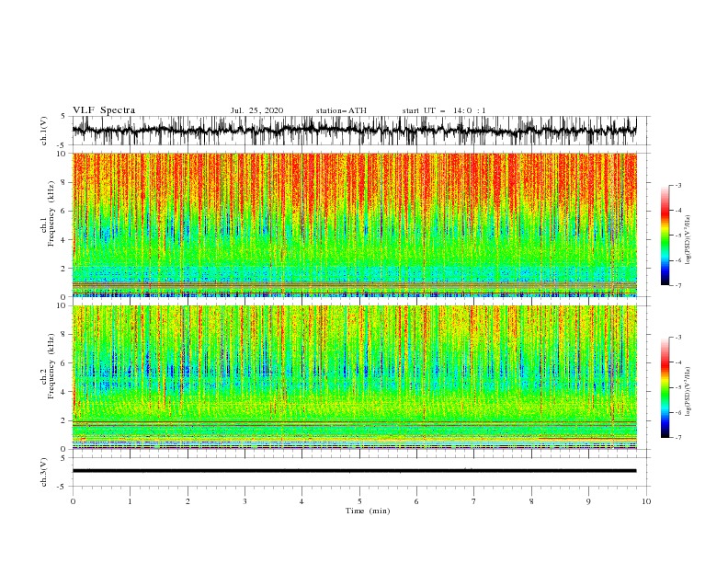Select the "Time (min)" axis label
This screenshot has width=728, height=563.
(x=368, y=511)
